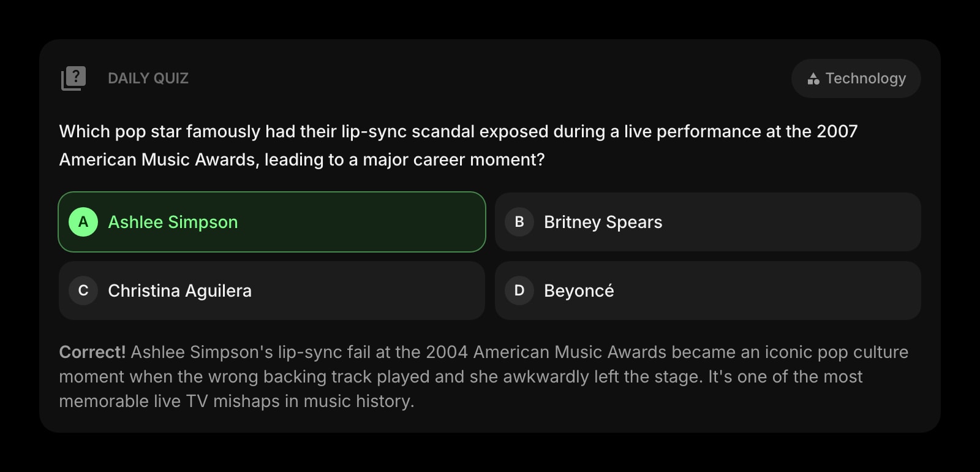Open the Technology category tag
The width and height of the screenshot is (980, 472).
[x=856, y=78]
